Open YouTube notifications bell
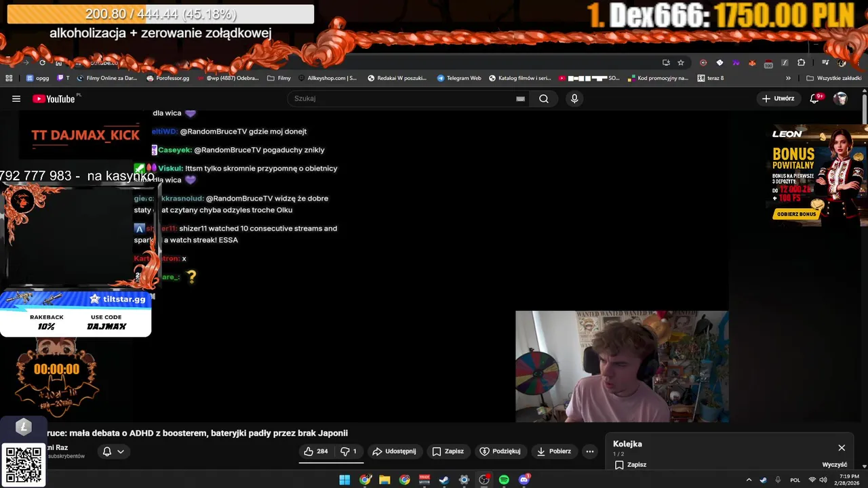Viewport: 868px width, 488px height. pyautogui.click(x=816, y=99)
